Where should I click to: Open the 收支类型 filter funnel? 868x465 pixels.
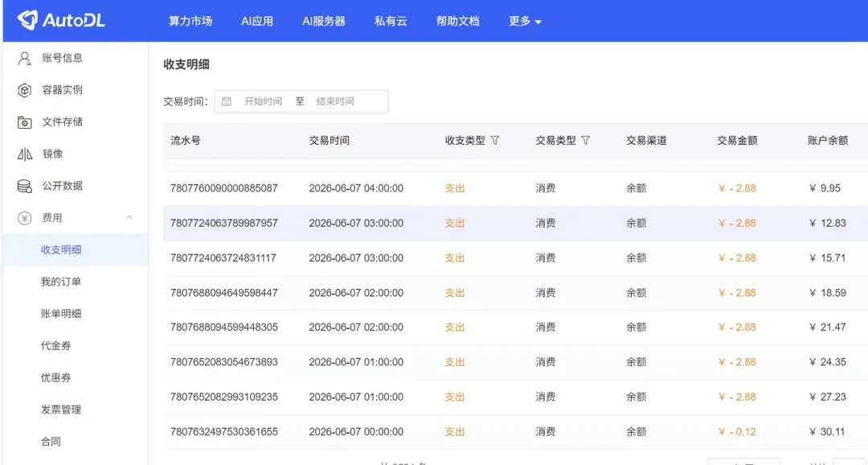pyautogui.click(x=495, y=140)
